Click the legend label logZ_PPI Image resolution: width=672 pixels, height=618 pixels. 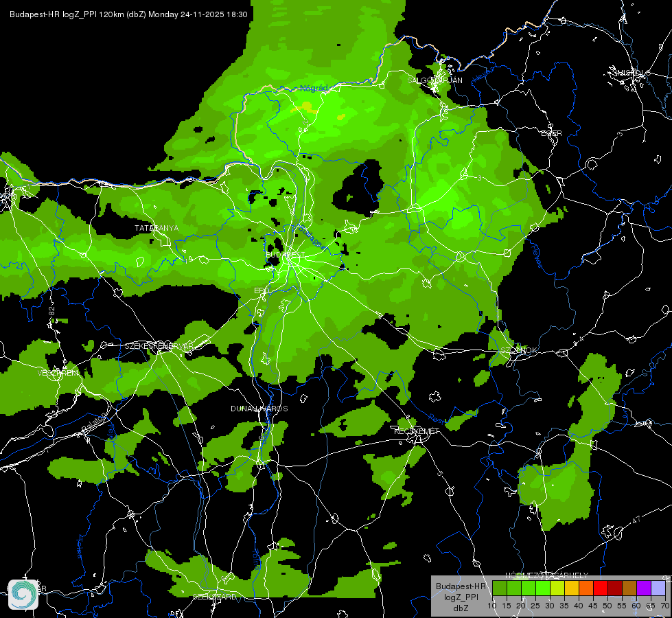click(x=461, y=597)
